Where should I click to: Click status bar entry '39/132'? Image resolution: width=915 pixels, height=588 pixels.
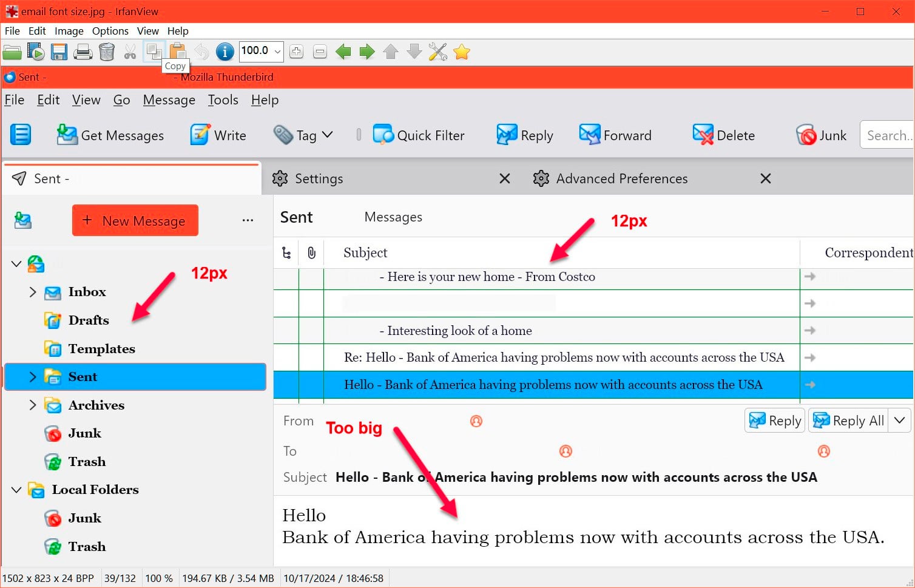coord(120,578)
